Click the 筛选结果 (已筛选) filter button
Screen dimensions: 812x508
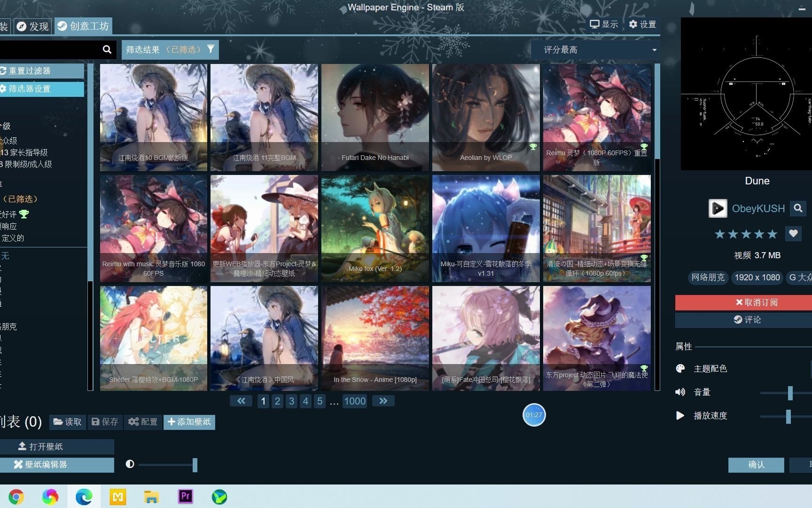click(170, 49)
